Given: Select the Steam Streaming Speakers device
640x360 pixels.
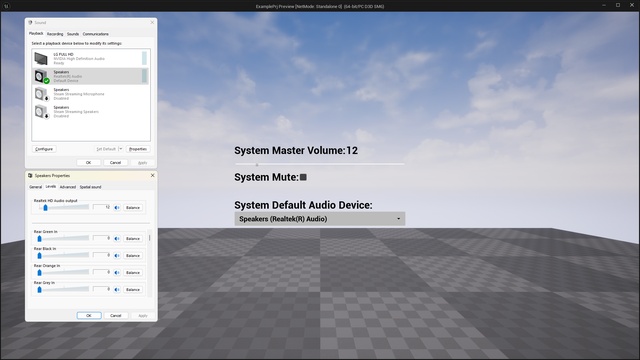Looking at the screenshot, I should click(x=90, y=111).
